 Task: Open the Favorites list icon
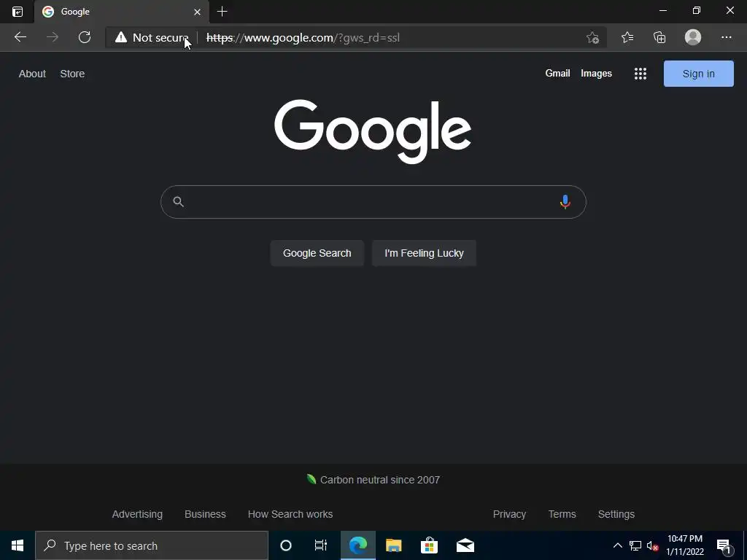coord(627,37)
